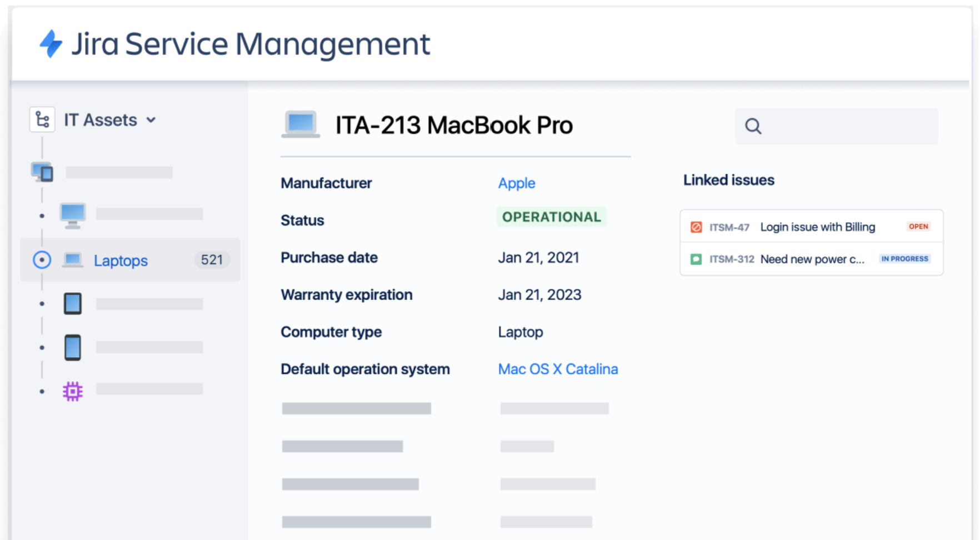Click the Computer type field label
The width and height of the screenshot is (980, 540).
[x=331, y=332]
